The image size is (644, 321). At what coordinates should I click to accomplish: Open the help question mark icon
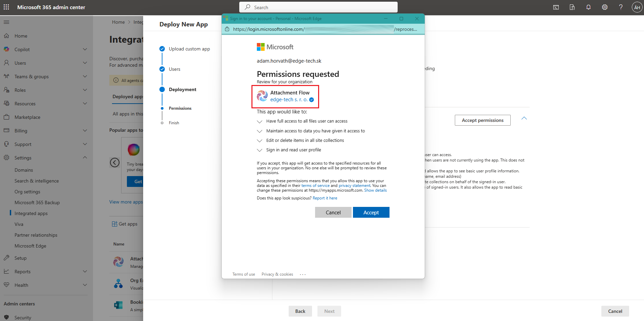[621, 7]
